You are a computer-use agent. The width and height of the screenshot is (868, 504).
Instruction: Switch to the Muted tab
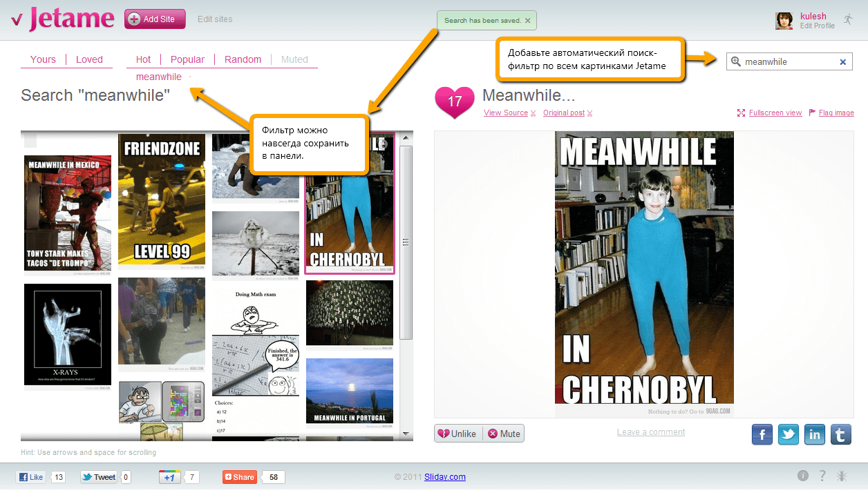294,59
